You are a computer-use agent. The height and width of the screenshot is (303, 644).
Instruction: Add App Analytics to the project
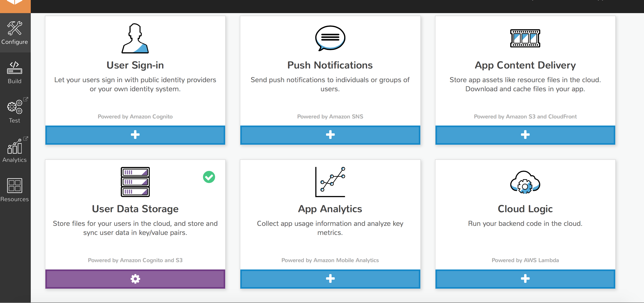[x=330, y=279]
